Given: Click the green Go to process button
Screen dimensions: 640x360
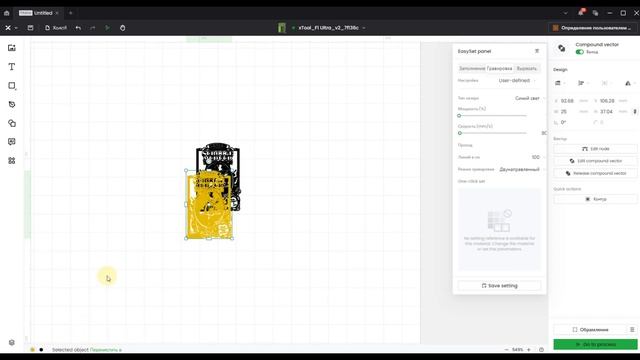Looking at the screenshot, I should [x=595, y=344].
